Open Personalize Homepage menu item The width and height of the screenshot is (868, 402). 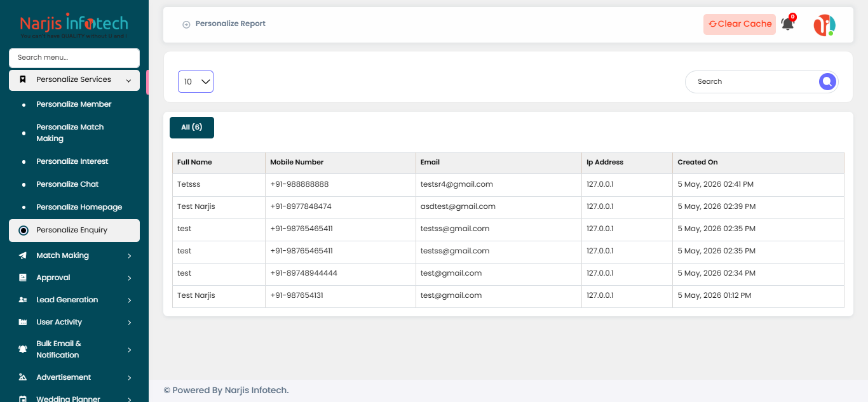pos(79,207)
